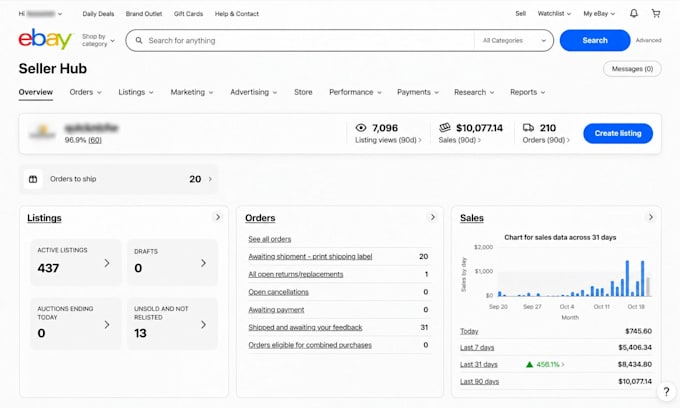
Task: Click the eBay logo
Action: (x=45, y=39)
